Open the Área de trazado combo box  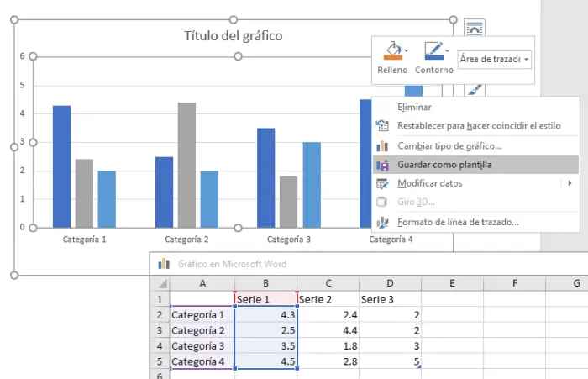pos(494,60)
